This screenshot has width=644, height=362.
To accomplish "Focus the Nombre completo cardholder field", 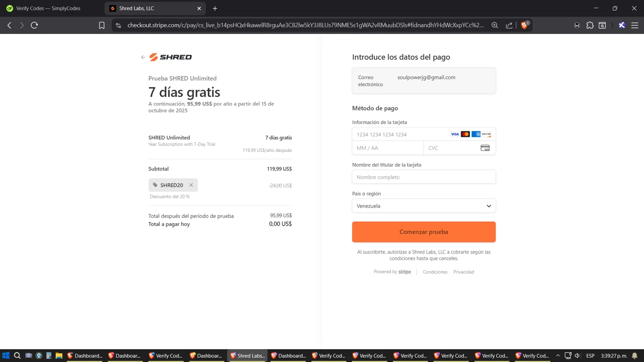I will (x=424, y=177).
